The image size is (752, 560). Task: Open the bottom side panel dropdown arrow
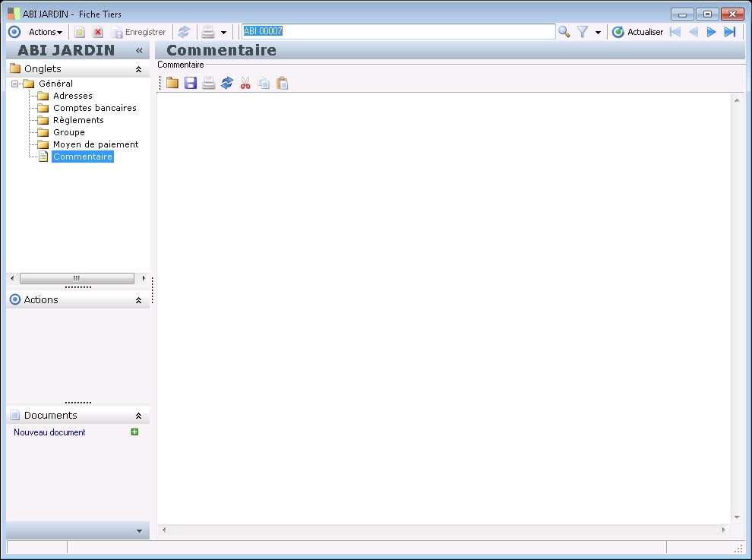(139, 531)
